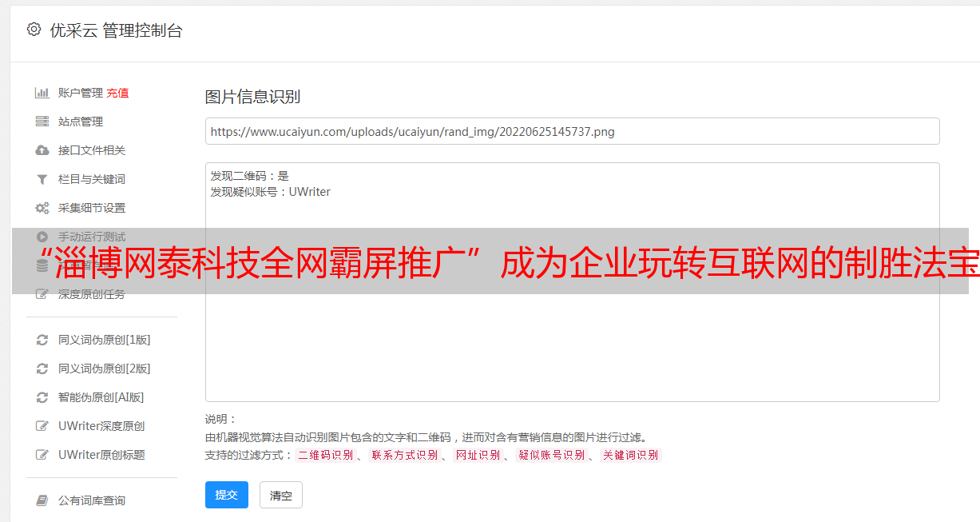Click the refresh icon beside 同义词伪原创[1版]
The height and width of the screenshot is (522, 980).
click(x=42, y=340)
